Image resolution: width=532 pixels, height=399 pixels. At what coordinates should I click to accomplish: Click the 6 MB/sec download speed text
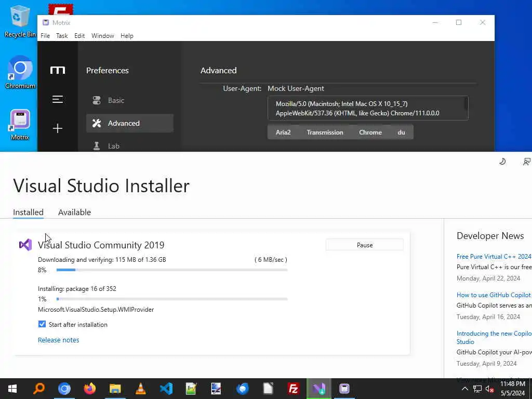271,260
